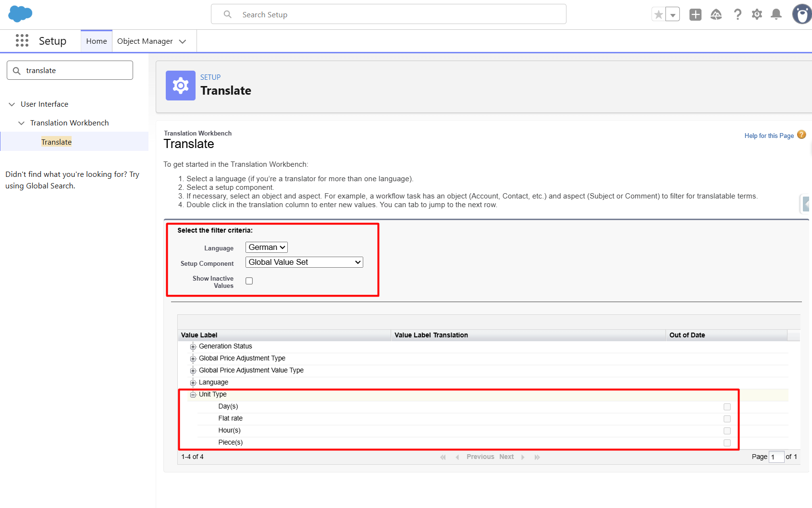The image size is (812, 508).
Task: Click the favorites star icon
Action: pyautogui.click(x=659, y=14)
